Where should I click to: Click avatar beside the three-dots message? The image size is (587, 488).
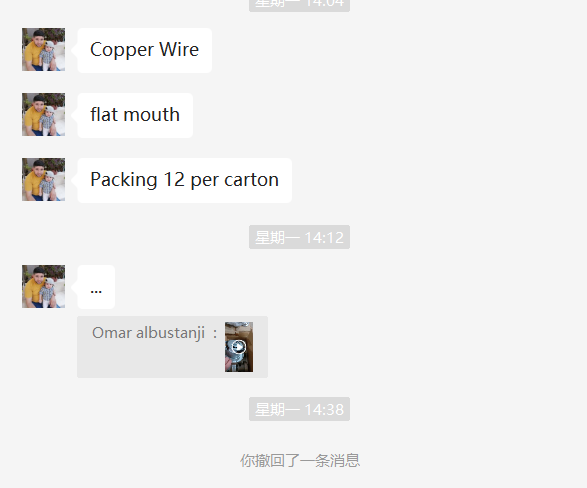[43, 287]
